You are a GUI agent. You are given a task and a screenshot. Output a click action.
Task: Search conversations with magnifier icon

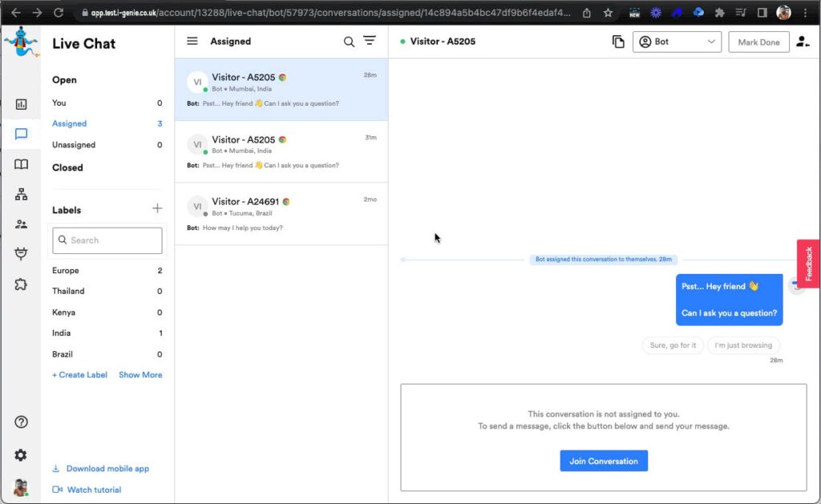[349, 42]
